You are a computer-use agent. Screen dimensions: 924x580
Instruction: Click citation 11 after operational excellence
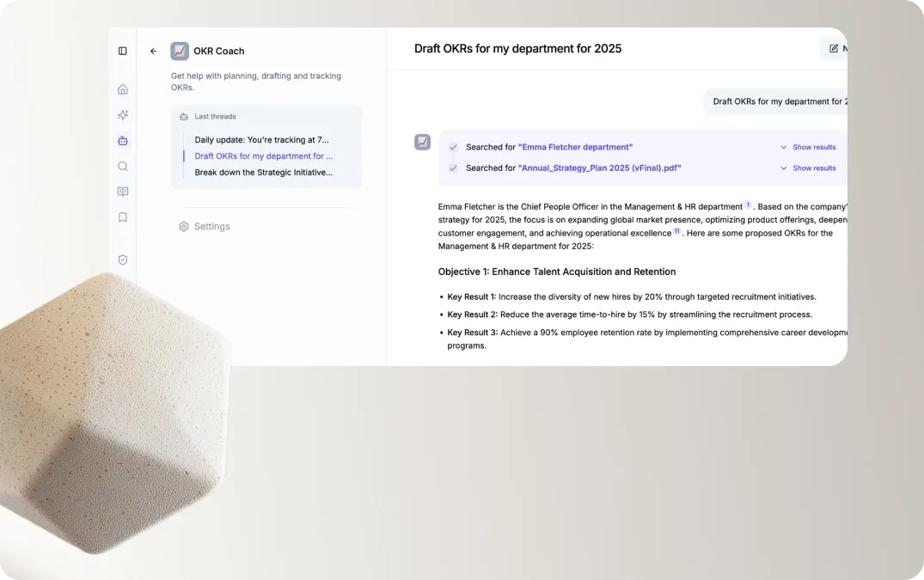click(x=677, y=231)
